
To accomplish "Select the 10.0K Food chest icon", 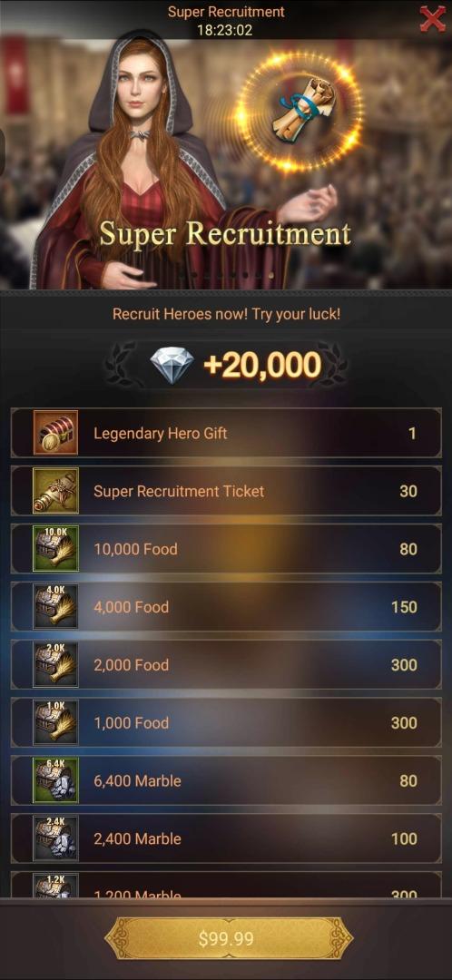I will click(x=55, y=549).
